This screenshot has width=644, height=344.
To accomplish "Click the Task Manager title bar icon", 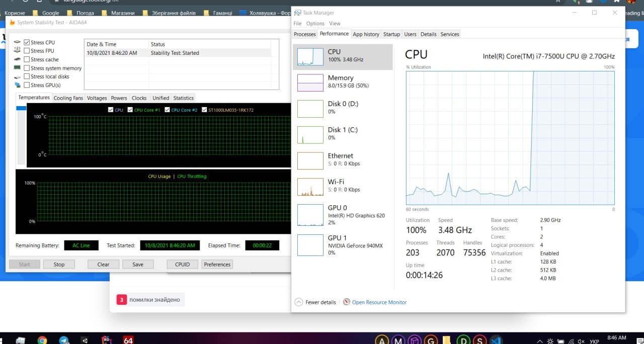I will click(298, 13).
